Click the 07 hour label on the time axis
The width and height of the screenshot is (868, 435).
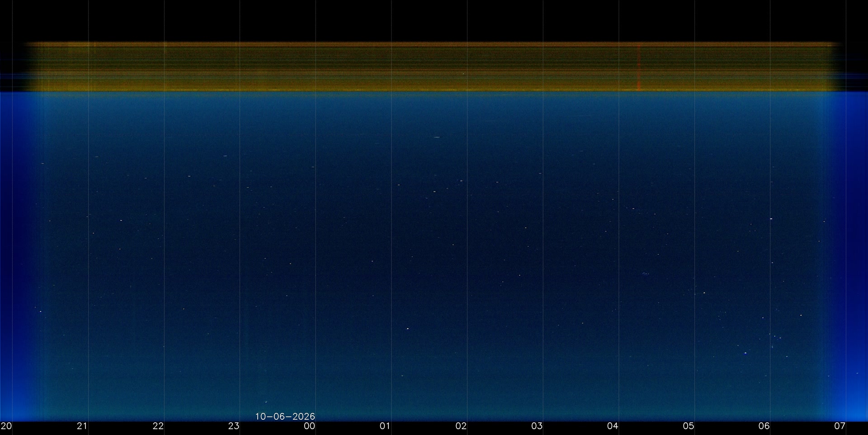(x=840, y=426)
